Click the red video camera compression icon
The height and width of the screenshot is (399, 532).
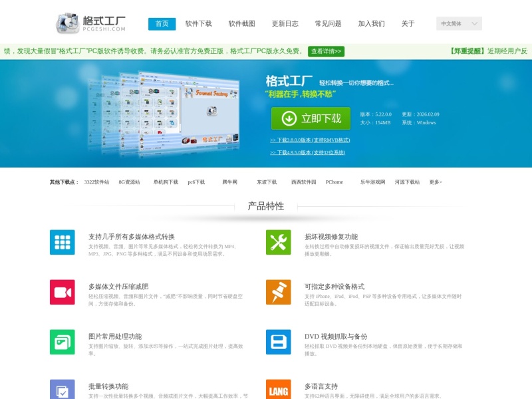click(x=63, y=292)
